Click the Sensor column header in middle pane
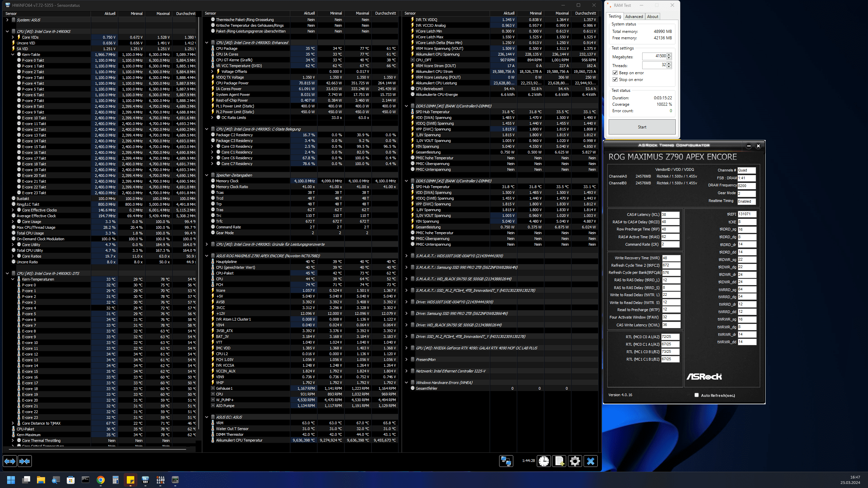 [246, 13]
